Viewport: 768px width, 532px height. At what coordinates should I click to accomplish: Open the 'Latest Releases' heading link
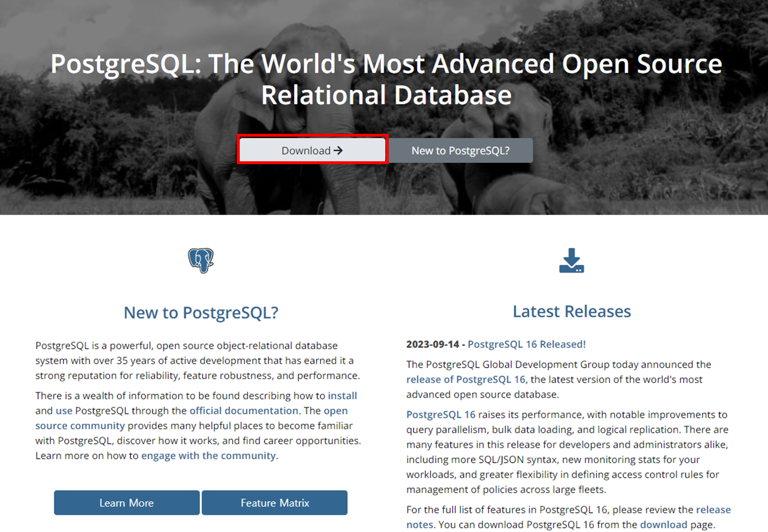(x=572, y=311)
